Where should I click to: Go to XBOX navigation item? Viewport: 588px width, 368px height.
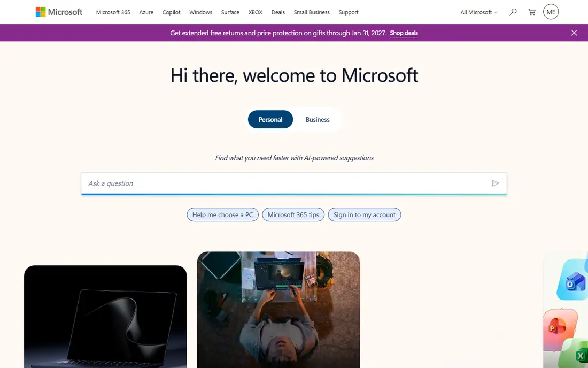click(256, 12)
